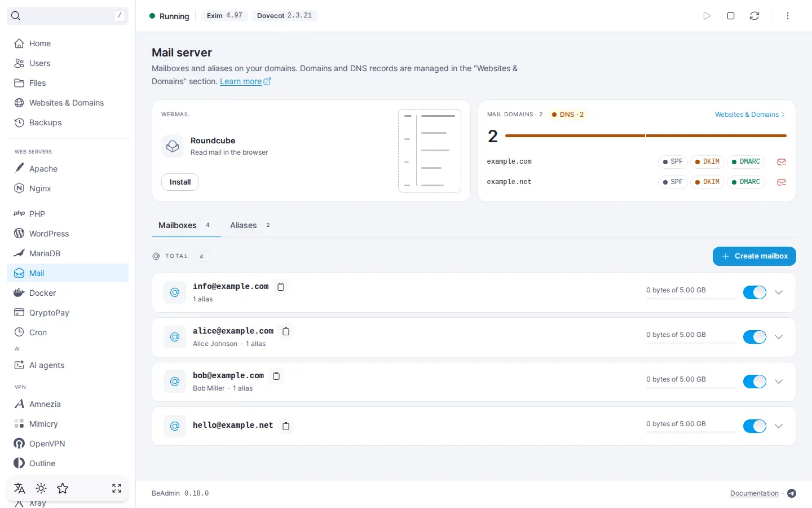Click the search magnifier icon
The width and height of the screenshot is (812, 508).
click(16, 16)
